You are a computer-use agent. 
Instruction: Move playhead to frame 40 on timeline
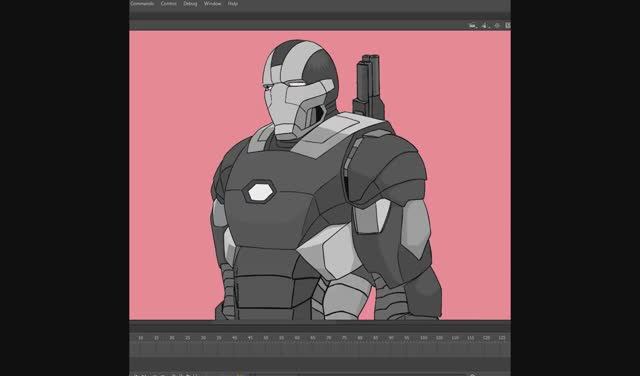click(x=234, y=338)
